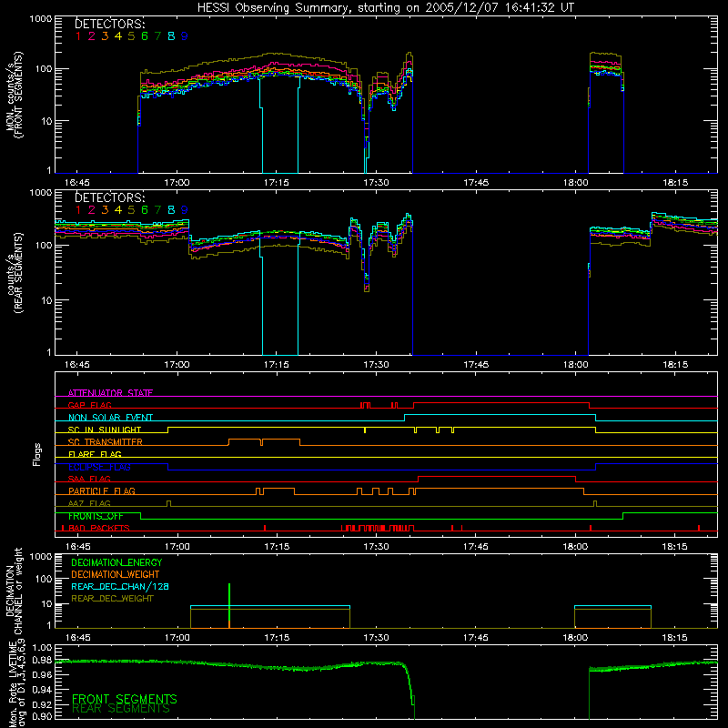The image size is (728, 728).
Task: Click the 17:30 time tick under the rear segments plot
Action: (376, 365)
